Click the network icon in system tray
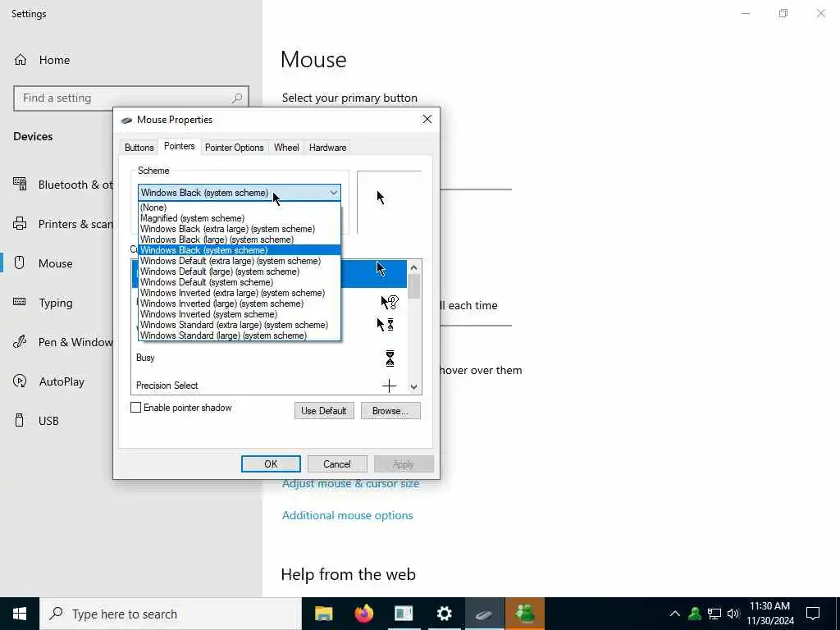The height and width of the screenshot is (630, 840). pyautogui.click(x=714, y=614)
